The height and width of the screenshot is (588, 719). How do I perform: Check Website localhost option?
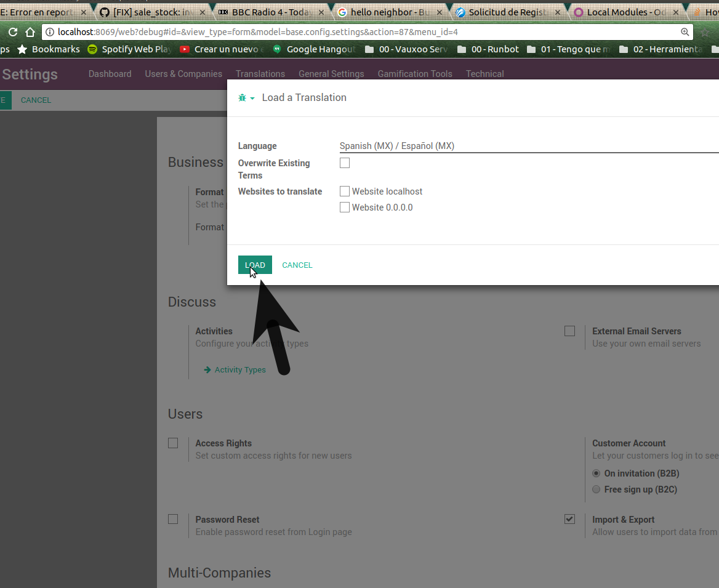345,191
